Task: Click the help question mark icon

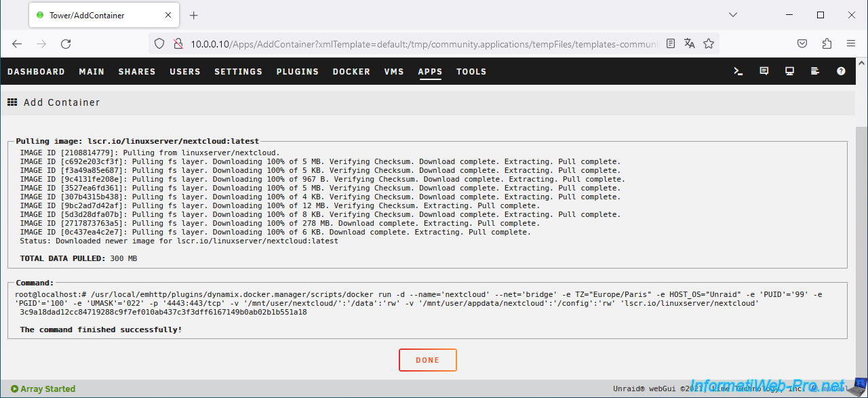Action: click(x=842, y=71)
